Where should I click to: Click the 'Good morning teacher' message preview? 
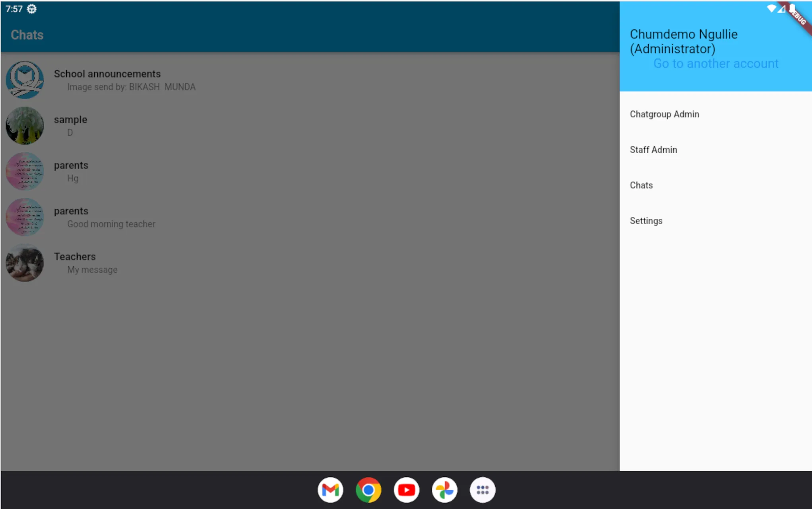tap(111, 224)
